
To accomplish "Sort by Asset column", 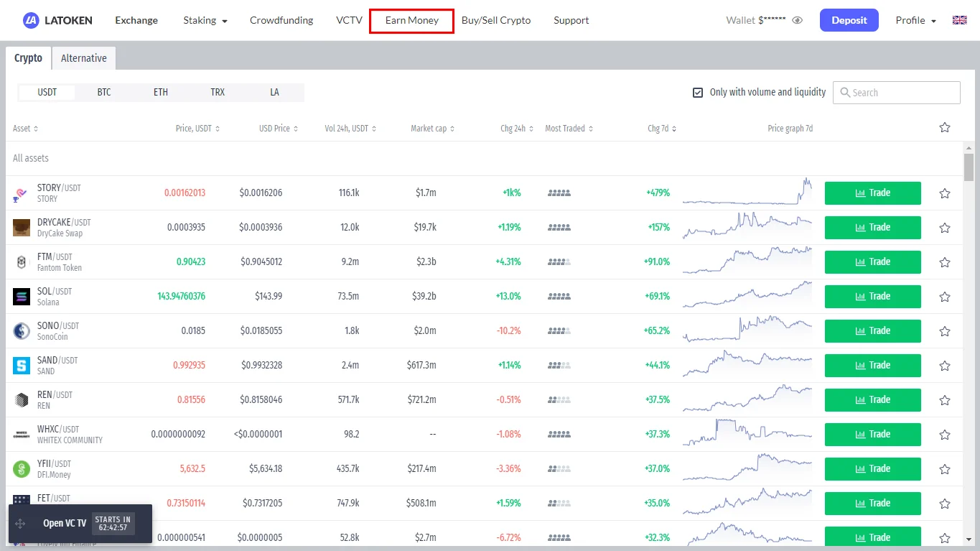I will click(x=26, y=129).
